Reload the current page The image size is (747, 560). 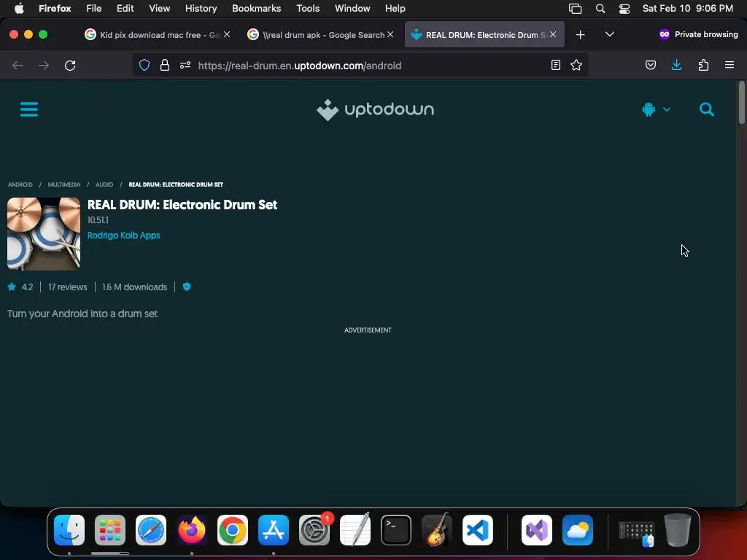70,65
